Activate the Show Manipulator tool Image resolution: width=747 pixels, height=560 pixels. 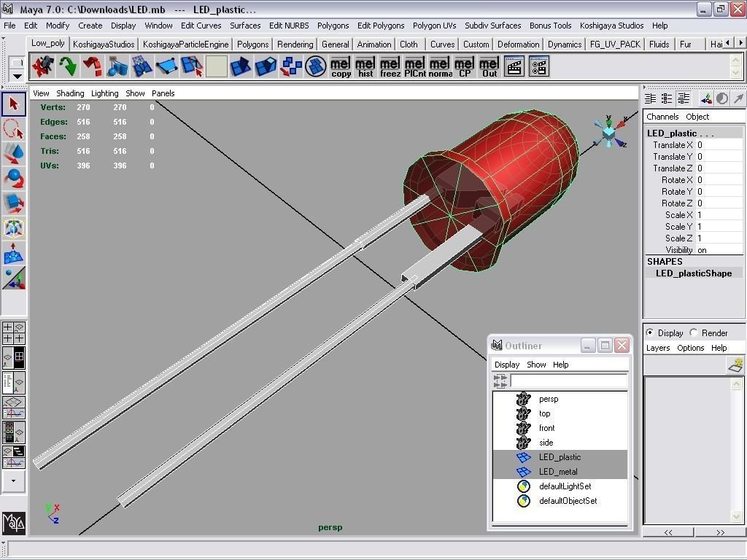pos(13,279)
